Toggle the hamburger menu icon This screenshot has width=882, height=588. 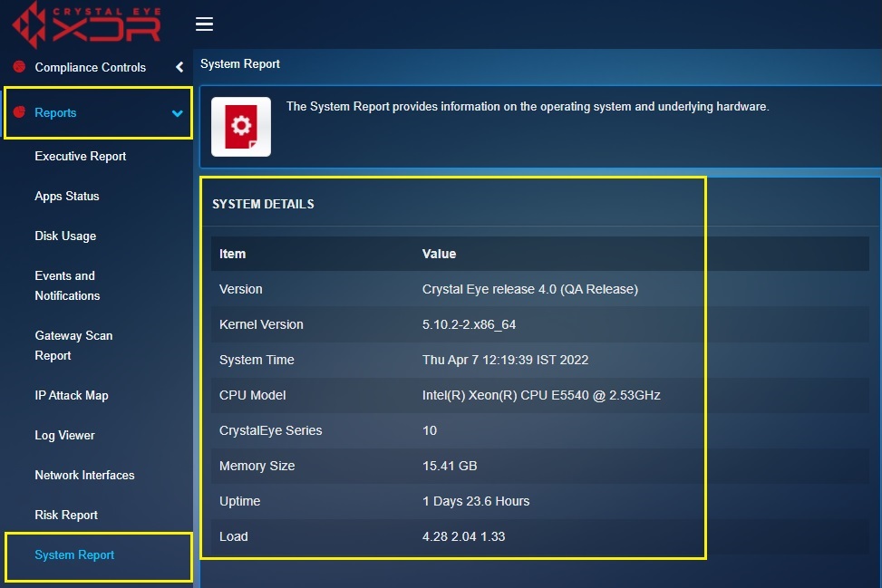204,24
